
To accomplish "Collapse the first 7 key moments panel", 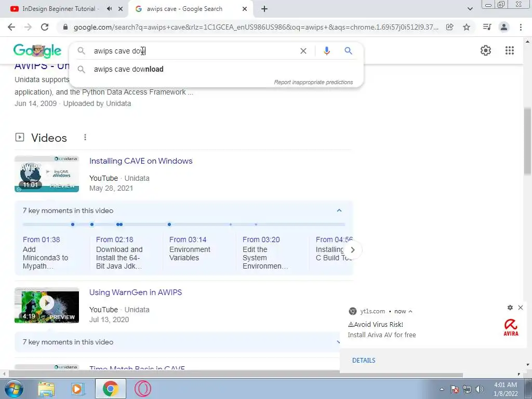I will pos(339,210).
